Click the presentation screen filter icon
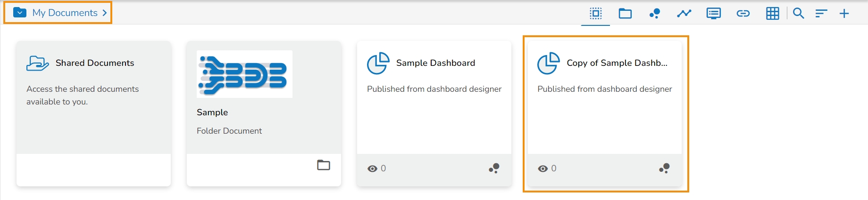 click(x=713, y=13)
